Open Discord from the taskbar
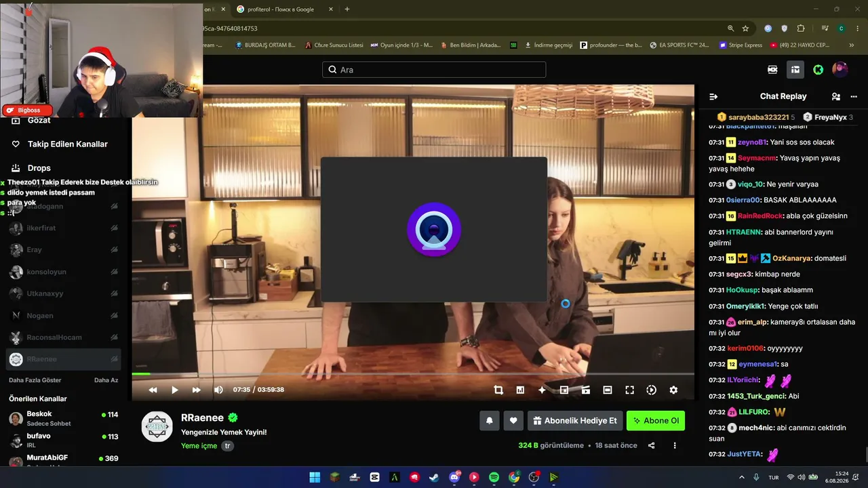The height and width of the screenshot is (488, 868). 454,477
